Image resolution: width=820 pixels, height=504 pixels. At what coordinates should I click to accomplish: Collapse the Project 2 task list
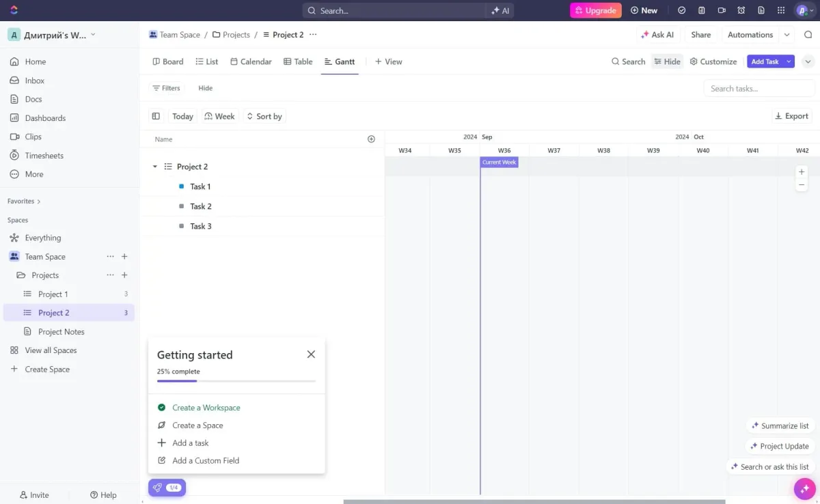pyautogui.click(x=155, y=167)
